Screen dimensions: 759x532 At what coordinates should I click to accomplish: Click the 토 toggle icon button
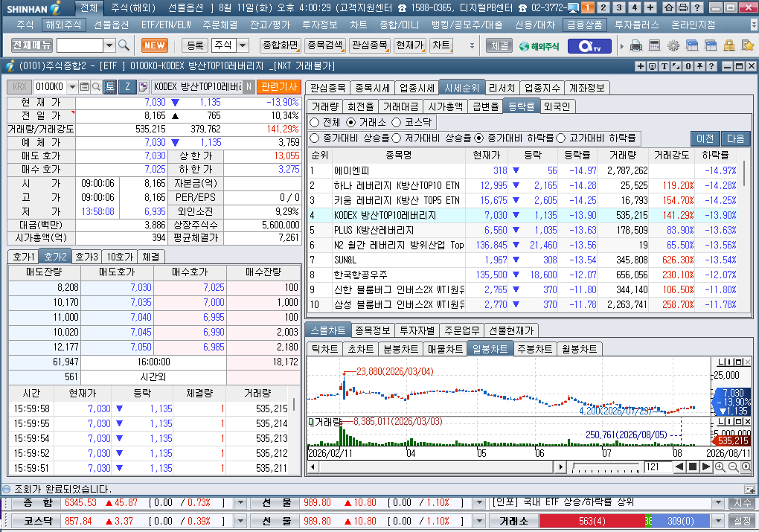[110, 86]
